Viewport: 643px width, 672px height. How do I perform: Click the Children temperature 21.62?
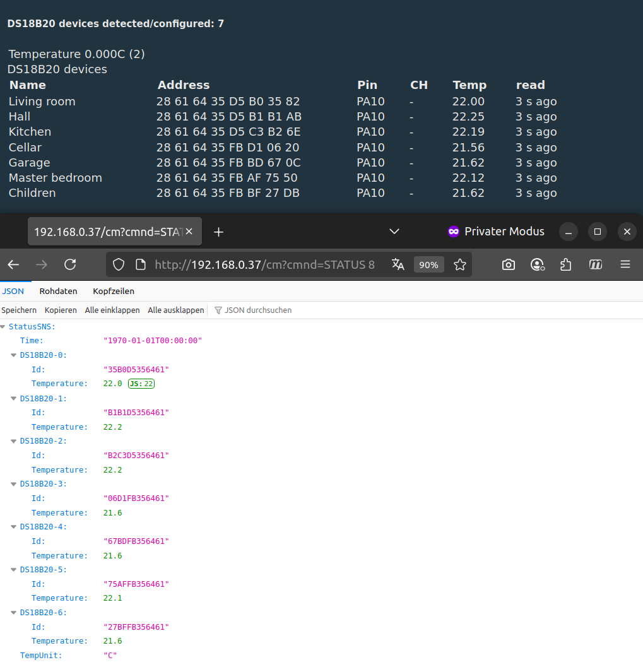coord(468,193)
